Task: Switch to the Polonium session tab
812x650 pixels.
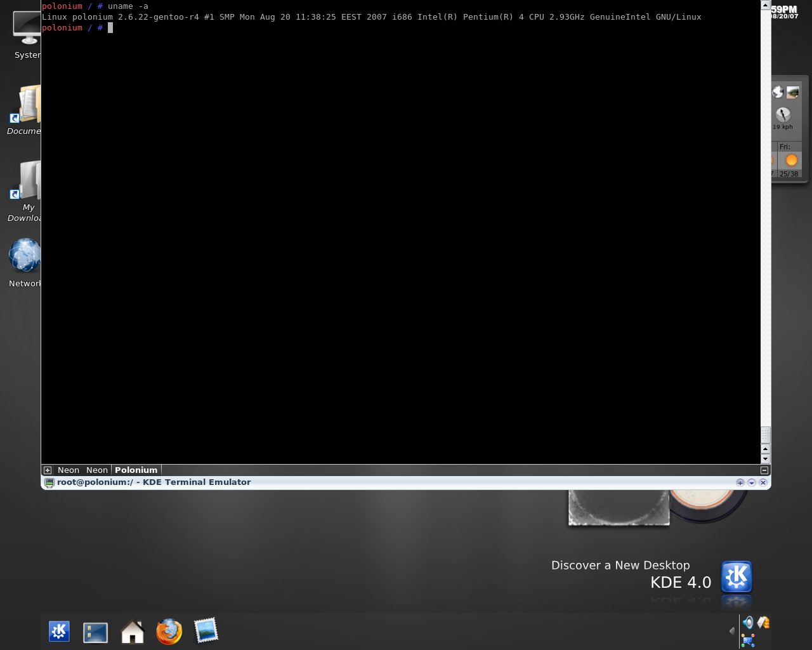Action: [x=136, y=470]
